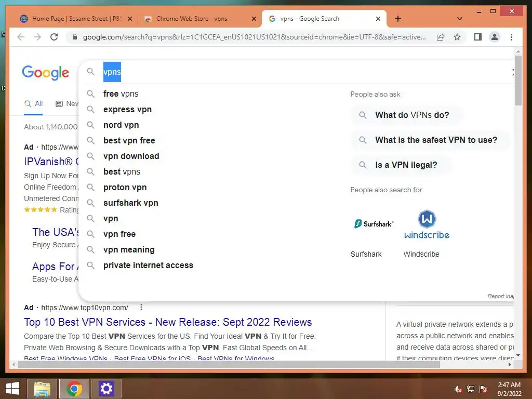Select the All results tab

[x=33, y=104]
